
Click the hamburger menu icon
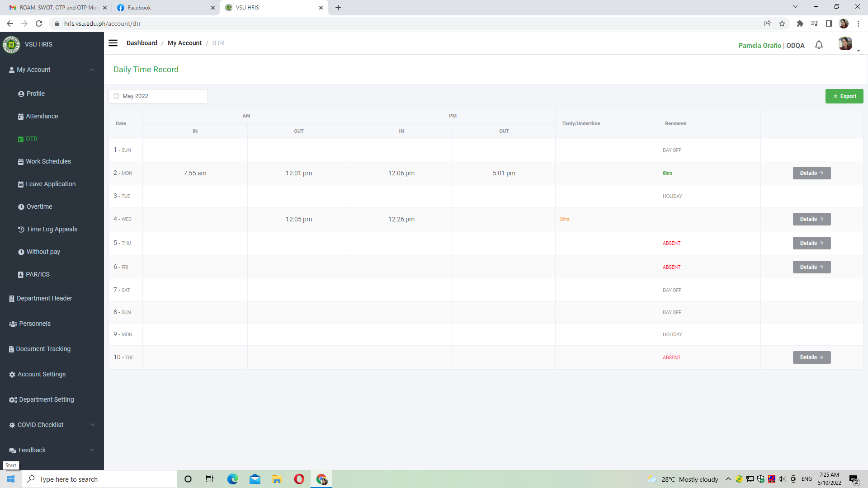click(x=113, y=43)
